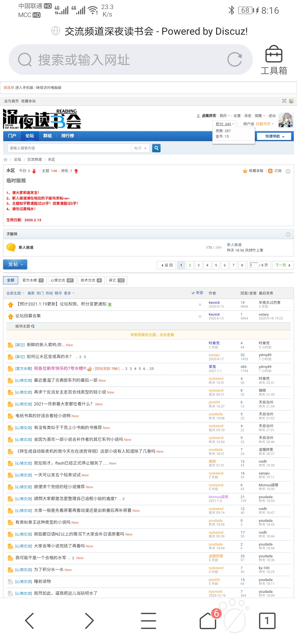Open author ryokzend of 为了积分水一水
The height and width of the screenshot is (644, 297).
pos(216,568)
